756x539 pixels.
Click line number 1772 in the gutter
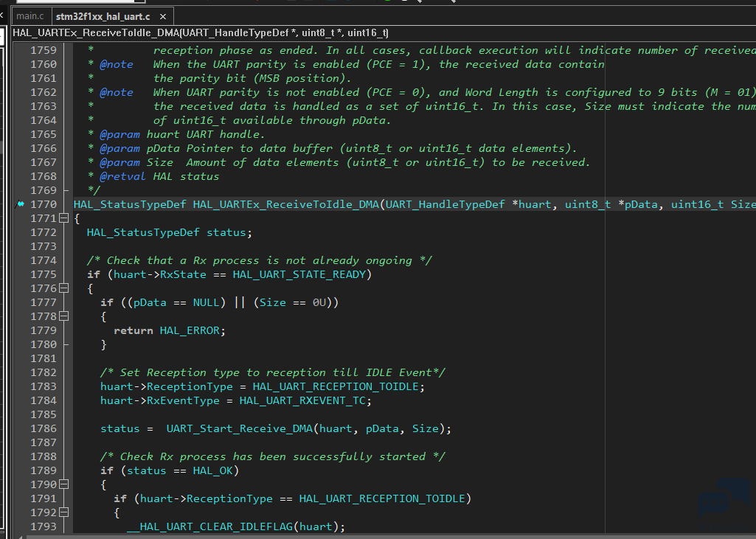point(43,232)
